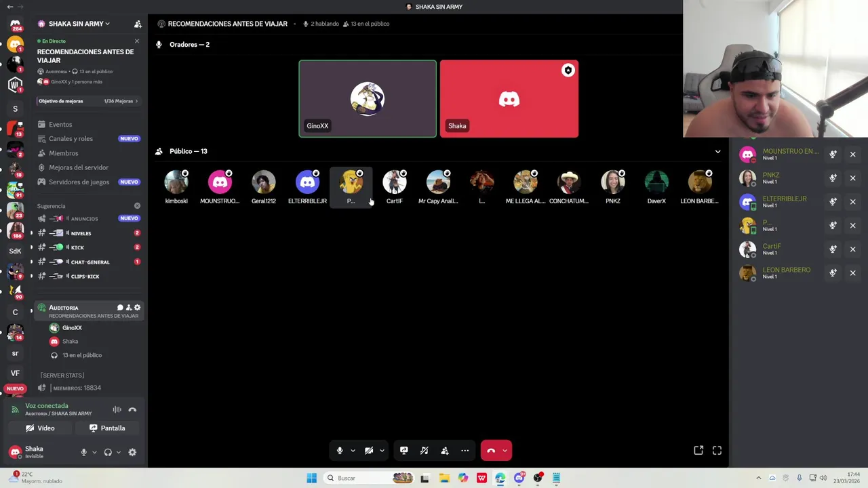
Task: Click share screen icon in call bar
Action: [x=403, y=450]
